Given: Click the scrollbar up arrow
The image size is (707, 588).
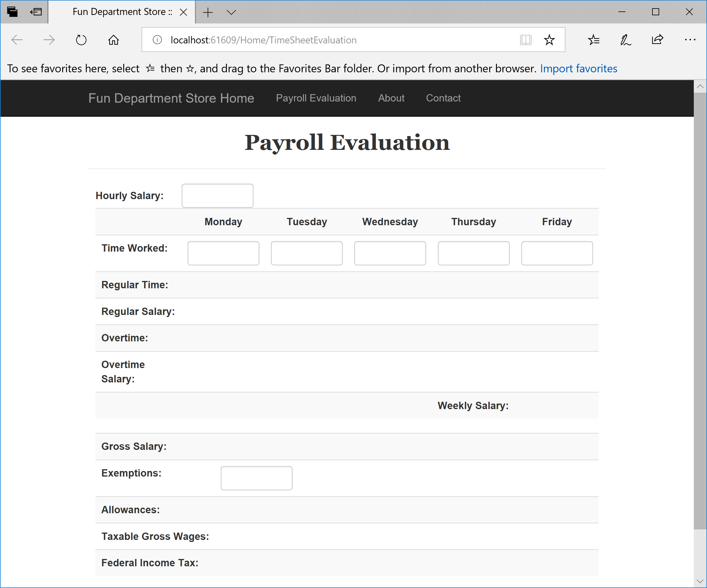Looking at the screenshot, I should pyautogui.click(x=700, y=87).
